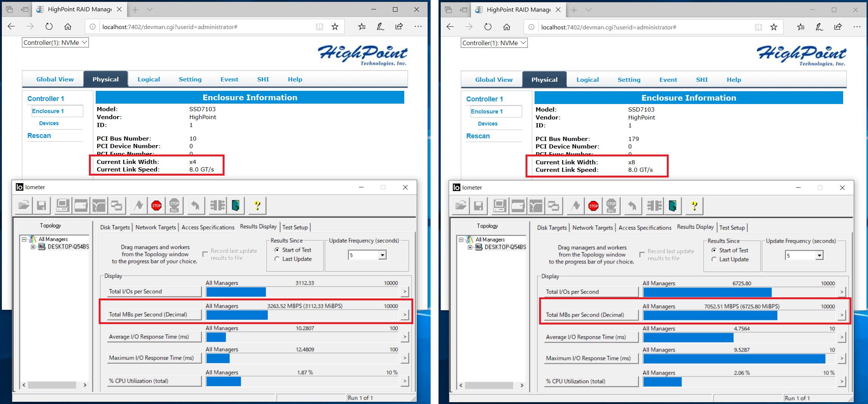
Task: Click Controller 1 link on the PCI bus 179 page
Action: [484, 99]
